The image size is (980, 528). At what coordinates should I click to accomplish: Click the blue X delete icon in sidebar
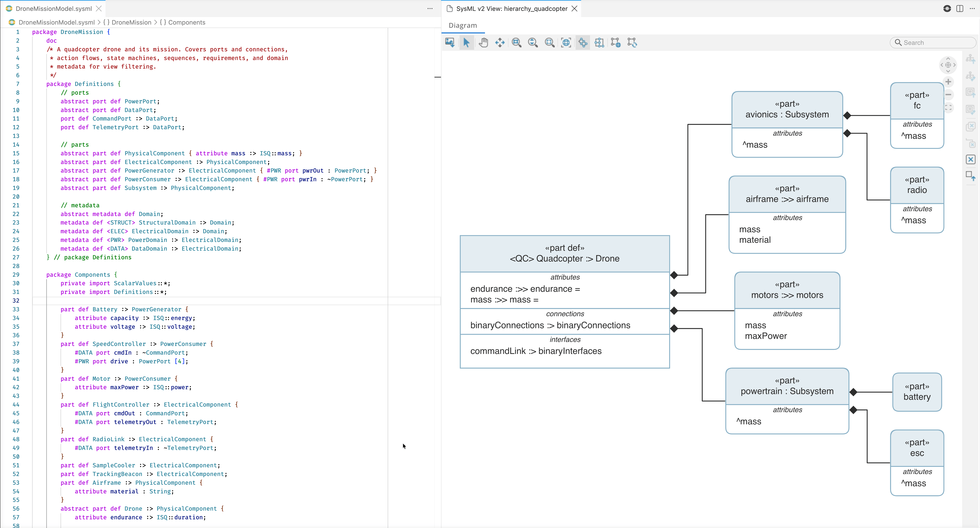coord(970,159)
